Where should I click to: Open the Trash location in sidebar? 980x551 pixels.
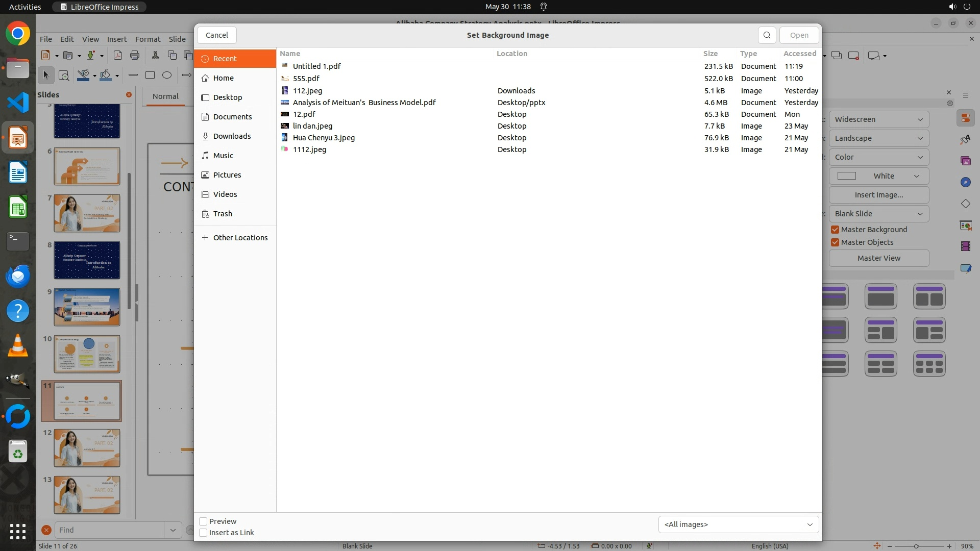pos(223,214)
